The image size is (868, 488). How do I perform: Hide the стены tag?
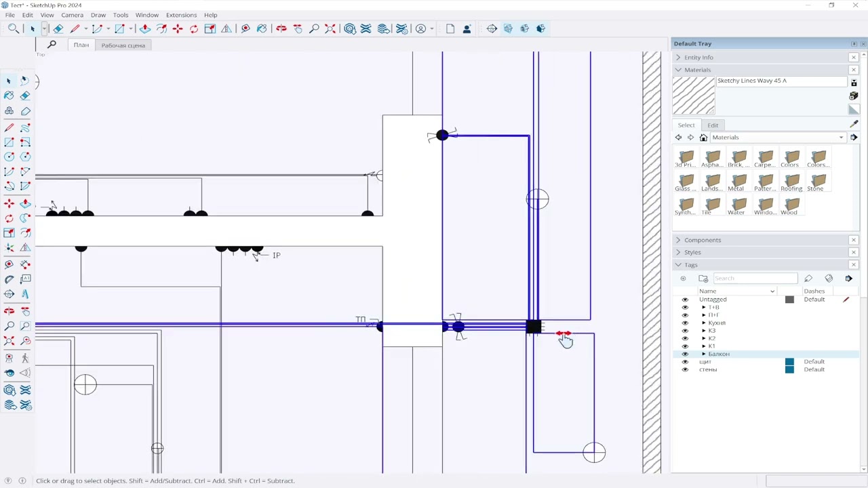coord(685,369)
